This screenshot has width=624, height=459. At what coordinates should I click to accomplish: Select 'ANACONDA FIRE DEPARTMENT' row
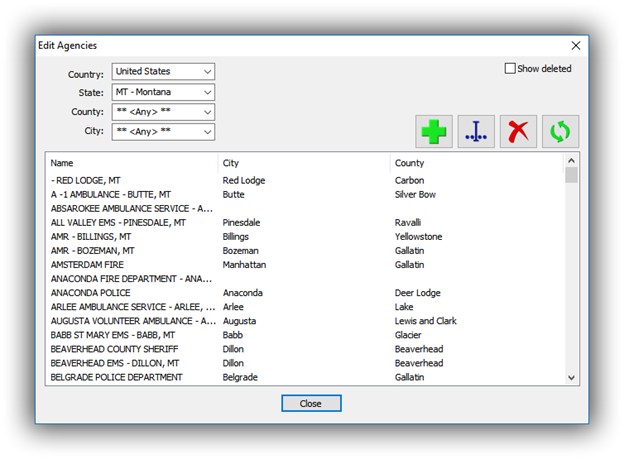tap(305, 279)
